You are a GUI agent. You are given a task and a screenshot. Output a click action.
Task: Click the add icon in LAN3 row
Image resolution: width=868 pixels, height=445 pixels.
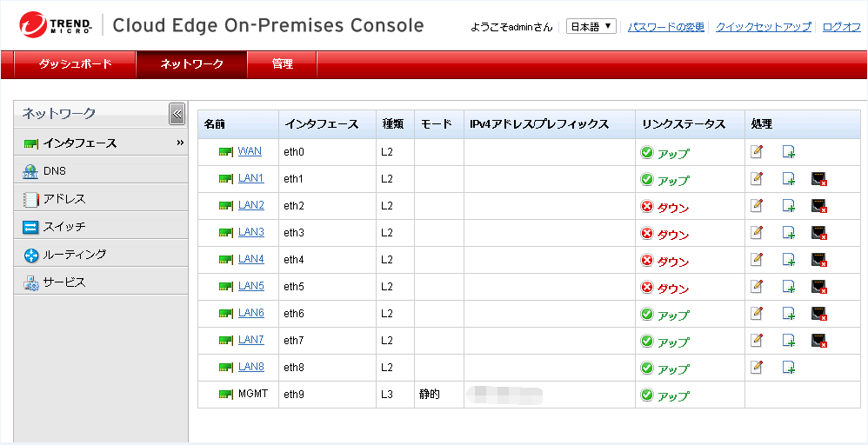tap(788, 233)
